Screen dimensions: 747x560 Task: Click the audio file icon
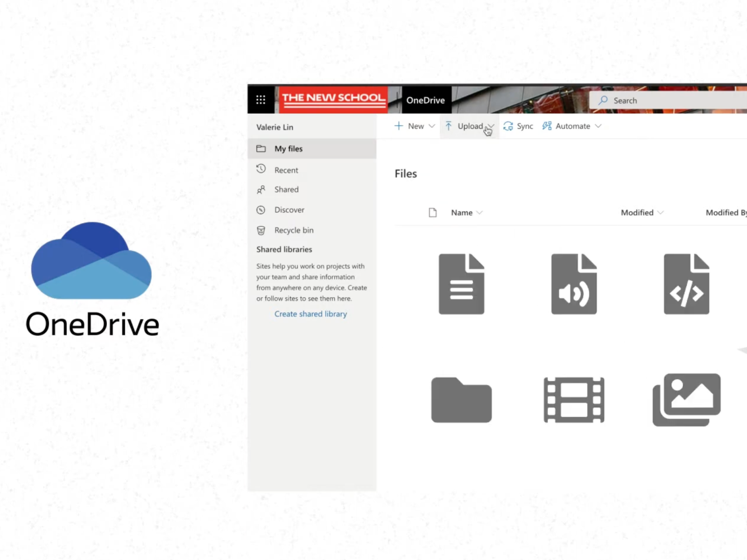pyautogui.click(x=574, y=284)
